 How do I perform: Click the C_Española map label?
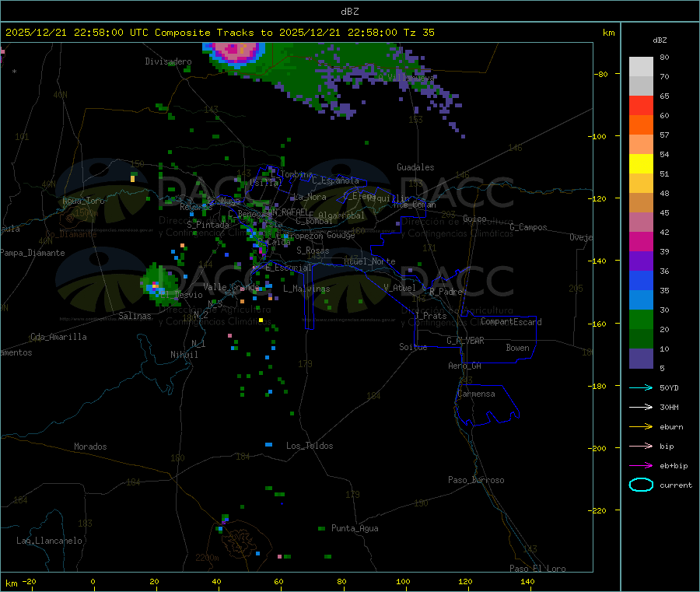(335, 180)
